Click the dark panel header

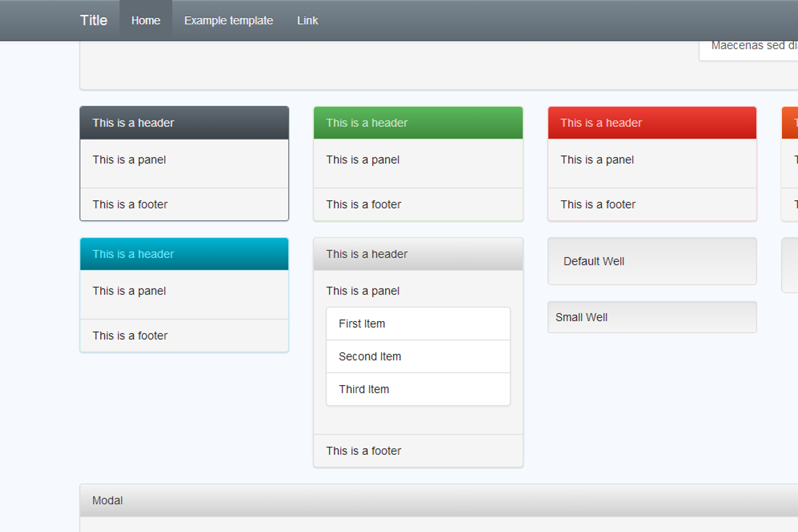coord(184,122)
